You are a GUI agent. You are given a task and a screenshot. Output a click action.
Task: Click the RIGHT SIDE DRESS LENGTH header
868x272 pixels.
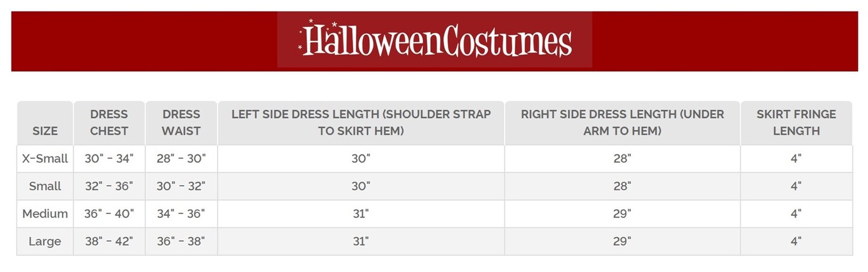pyautogui.click(x=622, y=122)
